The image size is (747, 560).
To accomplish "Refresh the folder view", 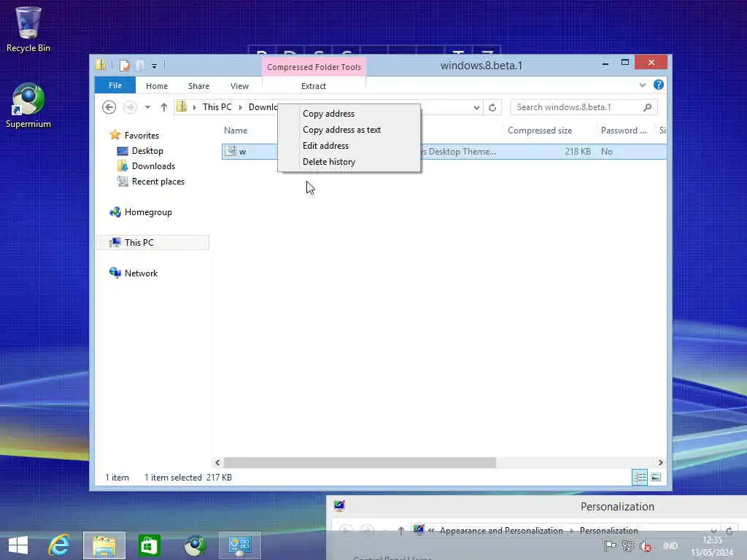I will [492, 107].
